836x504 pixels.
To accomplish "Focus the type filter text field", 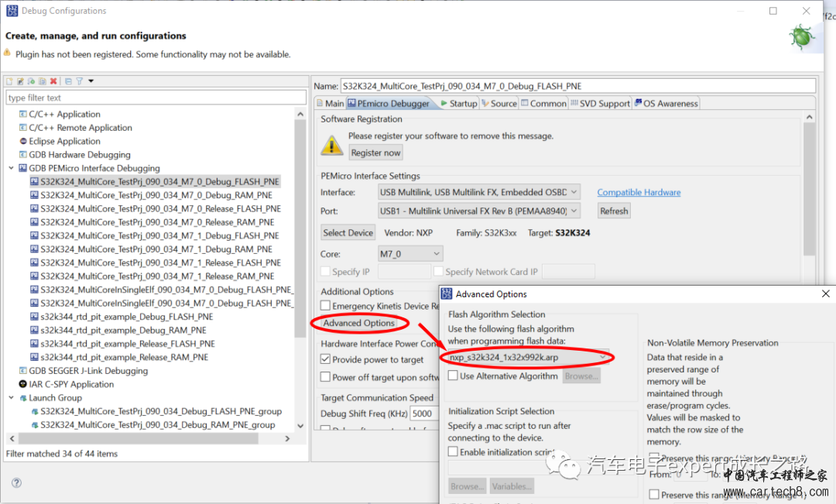I will click(156, 98).
